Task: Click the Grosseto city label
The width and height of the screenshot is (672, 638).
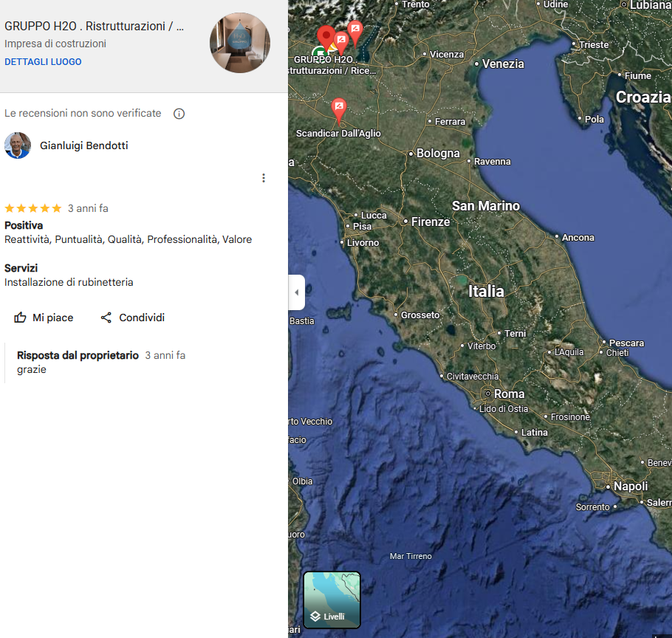Action: [420, 315]
